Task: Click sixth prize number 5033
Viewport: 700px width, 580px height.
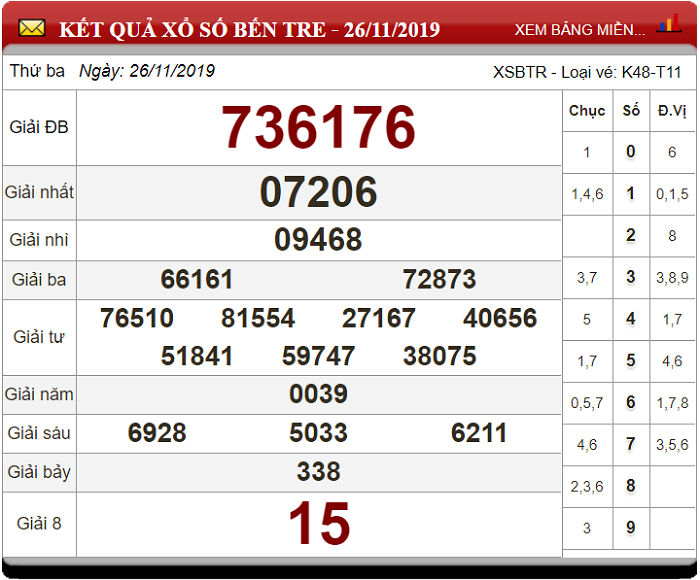Action: click(x=319, y=433)
